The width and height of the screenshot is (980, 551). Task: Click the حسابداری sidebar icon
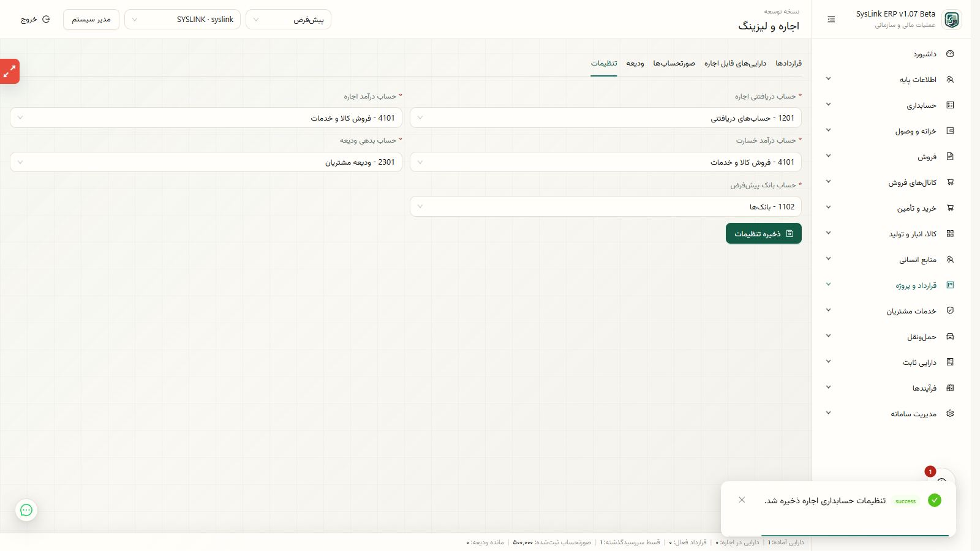(950, 105)
